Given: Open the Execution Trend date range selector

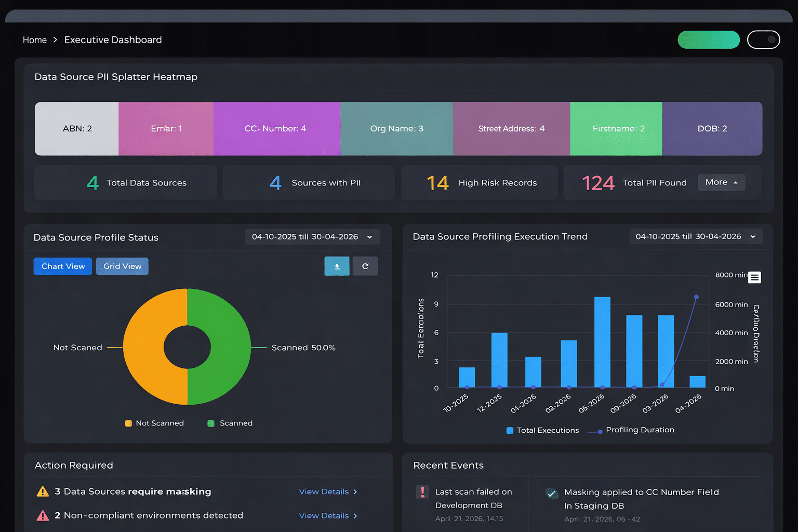Looking at the screenshot, I should click(x=696, y=236).
